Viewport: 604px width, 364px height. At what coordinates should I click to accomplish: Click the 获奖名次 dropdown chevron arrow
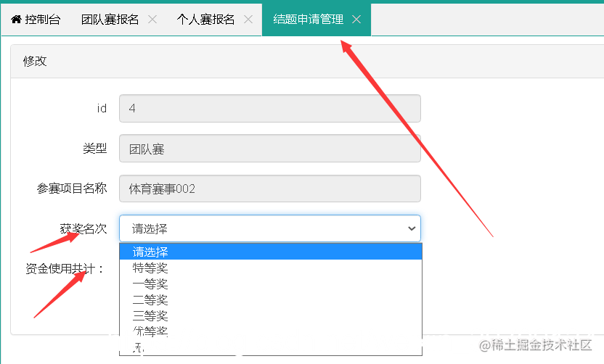[412, 228]
